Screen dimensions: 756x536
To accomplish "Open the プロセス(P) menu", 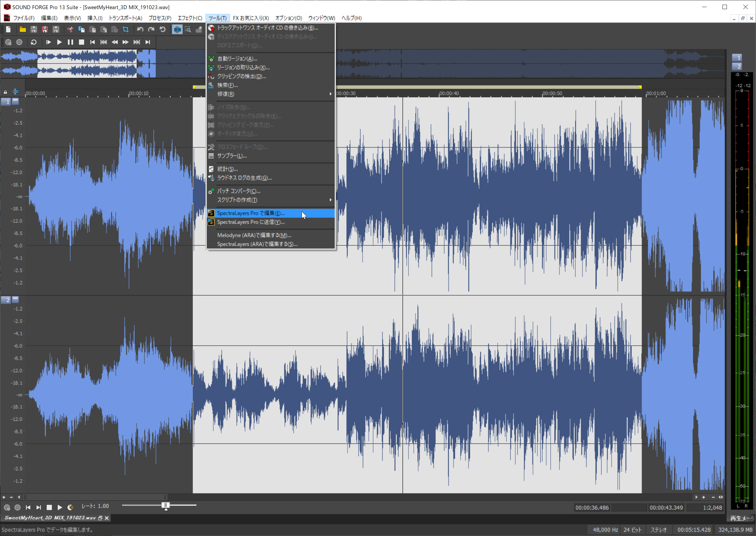I will click(x=160, y=18).
